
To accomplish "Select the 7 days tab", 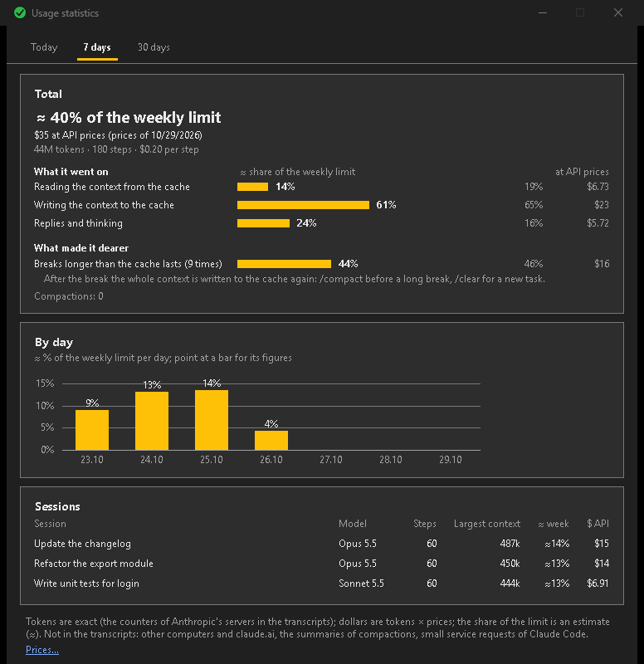I will (x=97, y=47).
